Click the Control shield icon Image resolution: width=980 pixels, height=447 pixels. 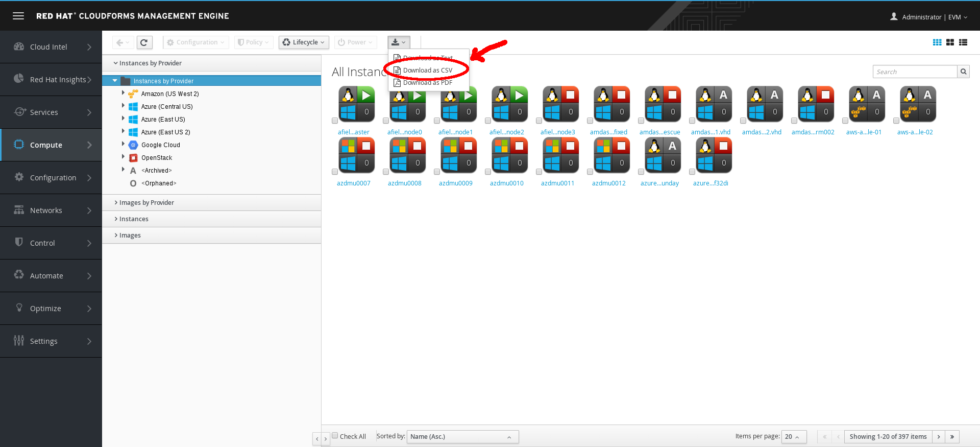[x=19, y=242]
